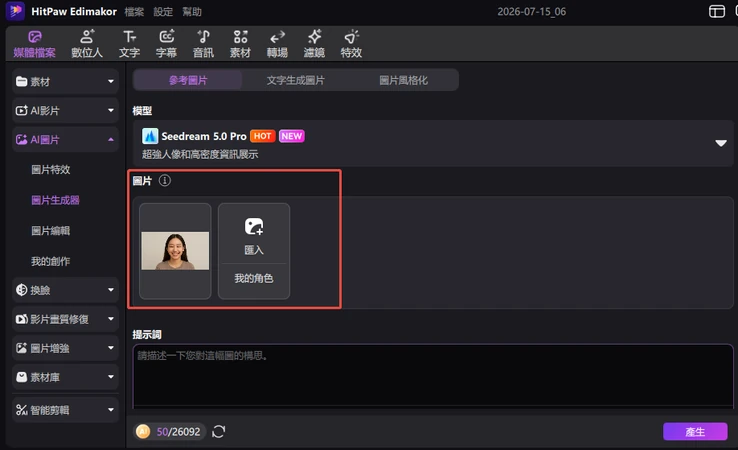Select 圖片特效 in the sidebar

(x=51, y=169)
